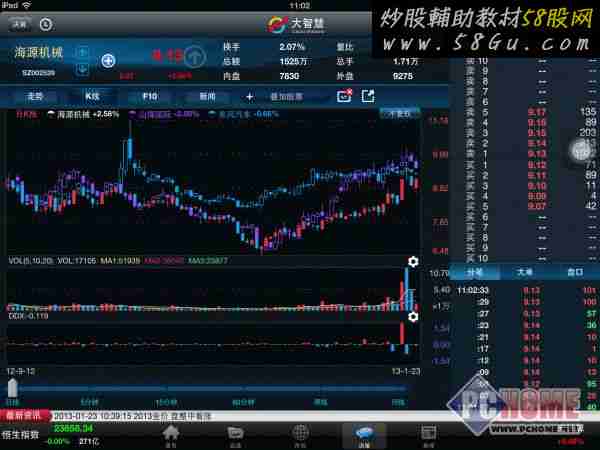Tap the 大智慧 logo in title bar
Image resolution: width=600 pixels, height=450 pixels.
[295, 24]
